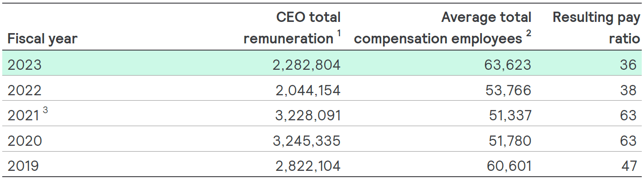Image resolution: width=644 pixels, height=178 pixels.
Task: Select CEO remuneration value 2,282,804
Action: pos(306,65)
